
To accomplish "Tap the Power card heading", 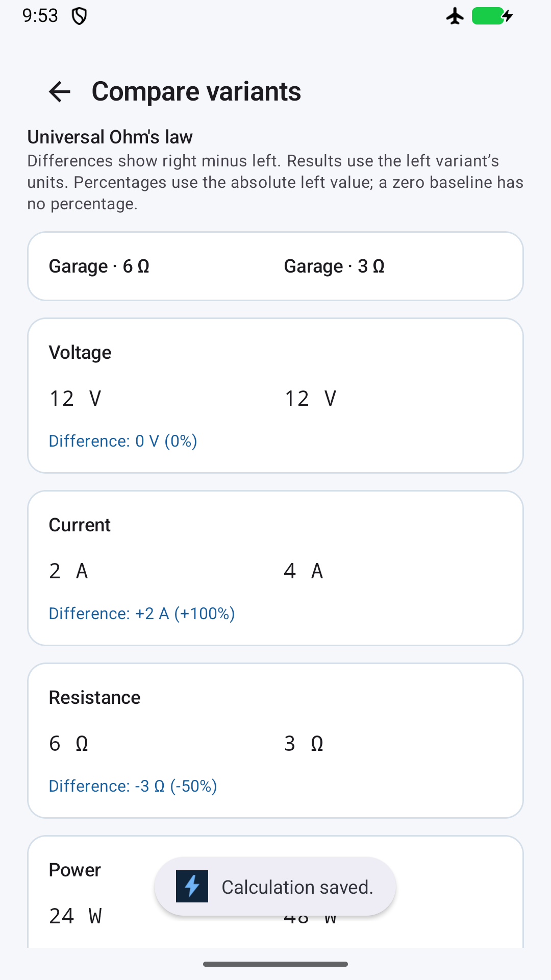I will [x=75, y=870].
